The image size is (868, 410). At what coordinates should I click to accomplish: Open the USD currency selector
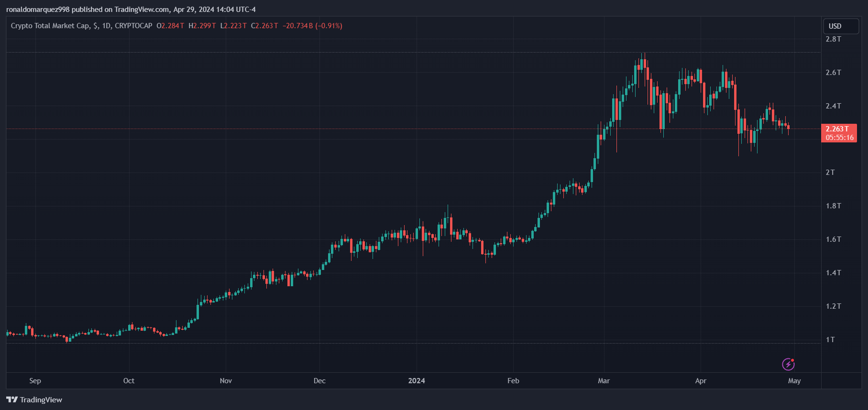pos(841,26)
